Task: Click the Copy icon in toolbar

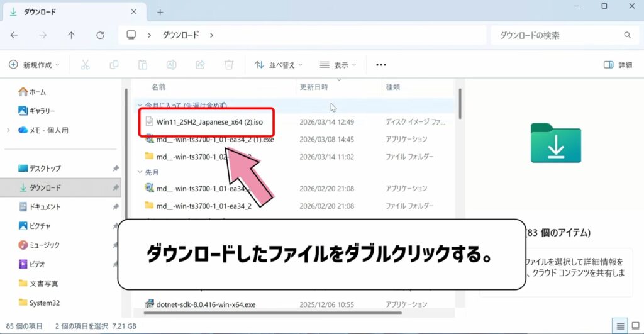Action: tap(114, 65)
